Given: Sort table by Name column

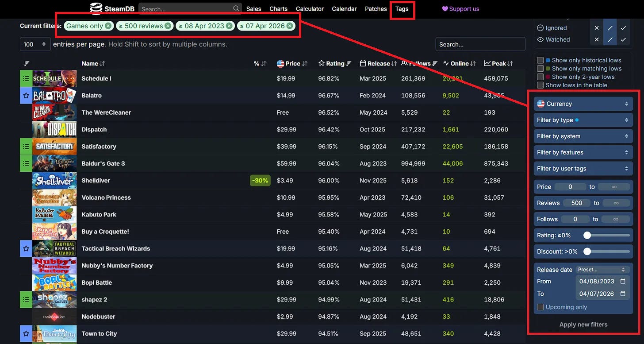Looking at the screenshot, I should pyautogui.click(x=93, y=64).
